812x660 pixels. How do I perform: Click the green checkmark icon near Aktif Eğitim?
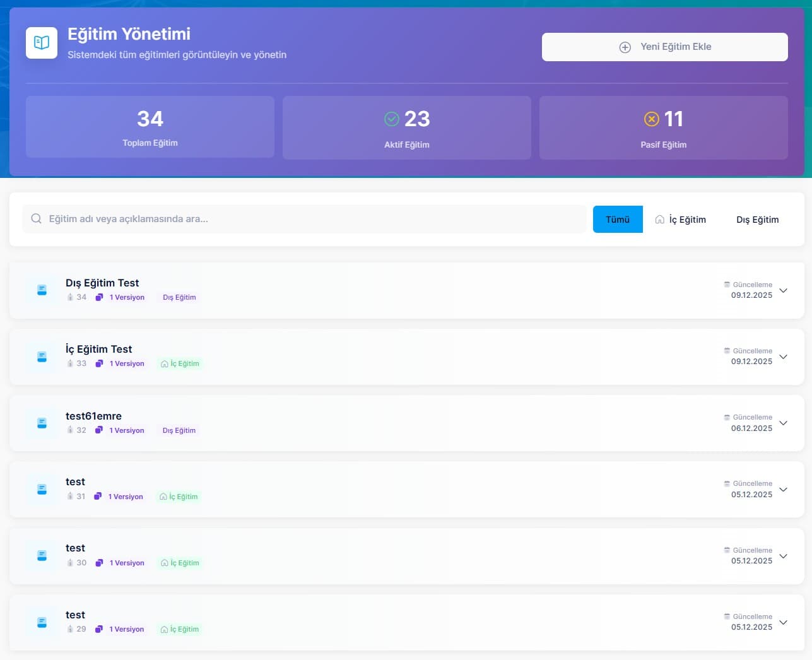click(392, 118)
